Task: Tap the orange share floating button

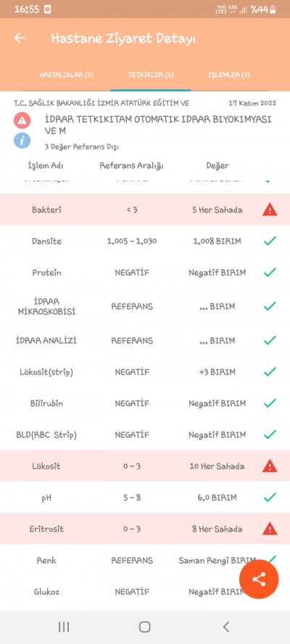Action: click(259, 579)
